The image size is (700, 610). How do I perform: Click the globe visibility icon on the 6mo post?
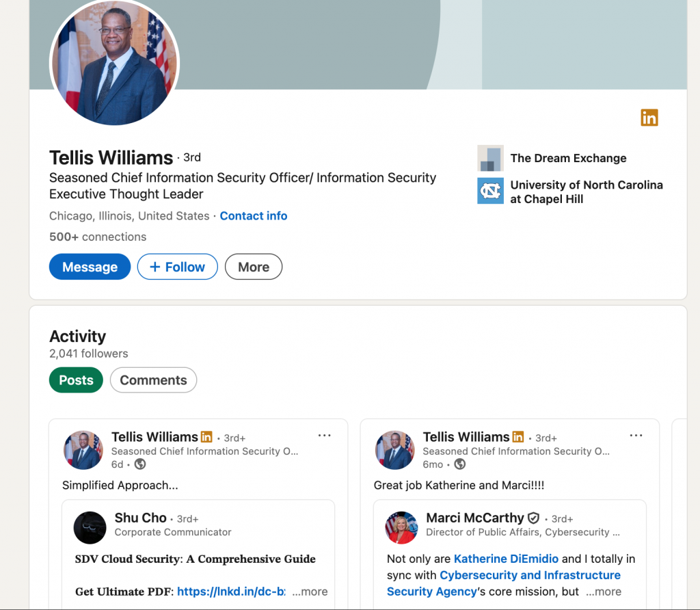[x=460, y=464]
